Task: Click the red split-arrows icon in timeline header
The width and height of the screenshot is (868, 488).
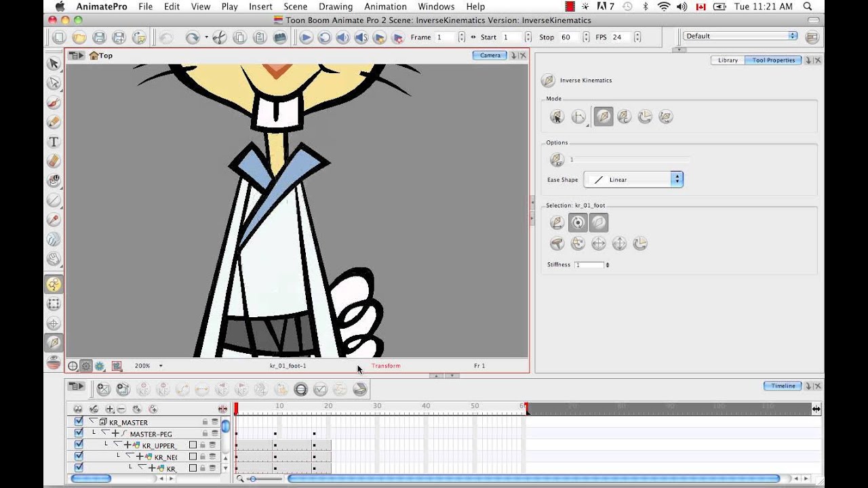Action: [x=222, y=409]
